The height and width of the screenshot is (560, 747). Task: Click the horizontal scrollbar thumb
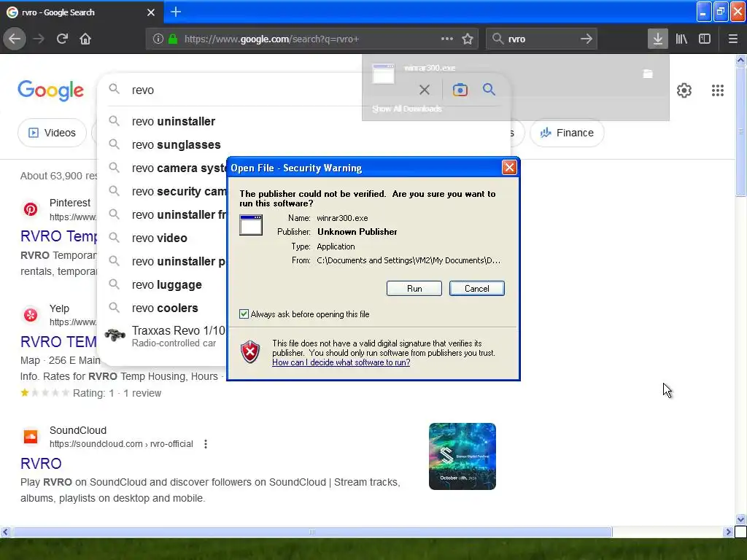(312, 532)
